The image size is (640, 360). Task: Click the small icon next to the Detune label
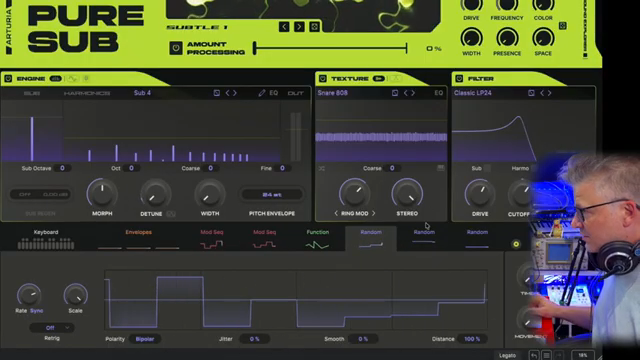[x=171, y=214]
